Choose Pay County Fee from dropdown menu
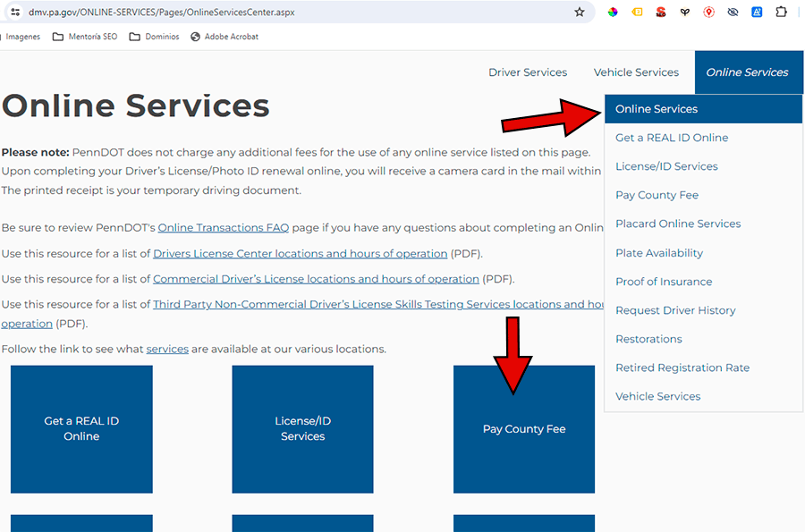The height and width of the screenshot is (532, 805). 657,195
